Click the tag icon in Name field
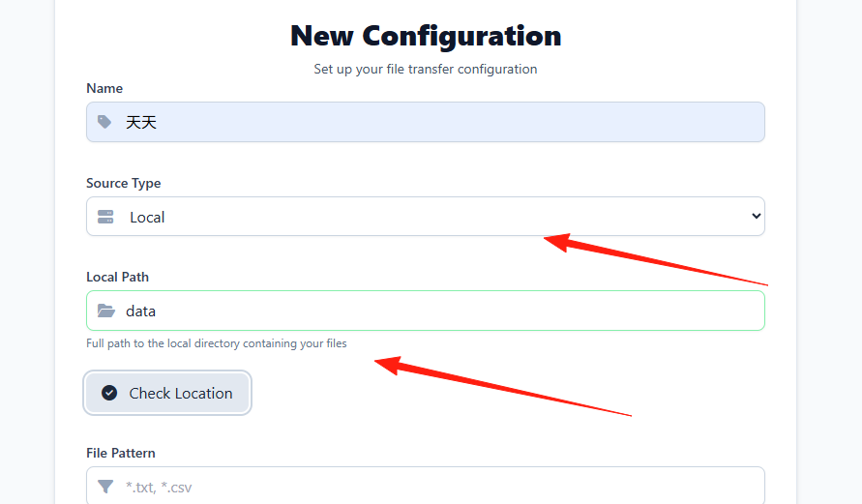 click(104, 122)
